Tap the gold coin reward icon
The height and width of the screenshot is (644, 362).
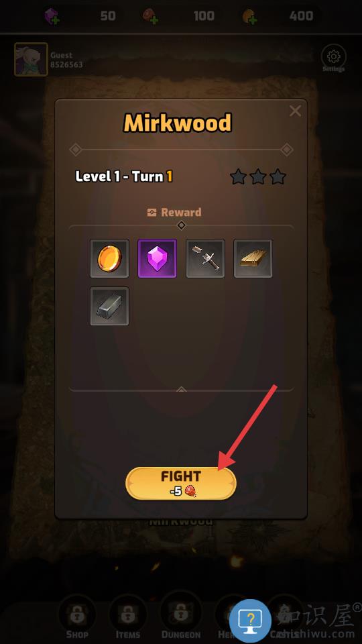109,259
